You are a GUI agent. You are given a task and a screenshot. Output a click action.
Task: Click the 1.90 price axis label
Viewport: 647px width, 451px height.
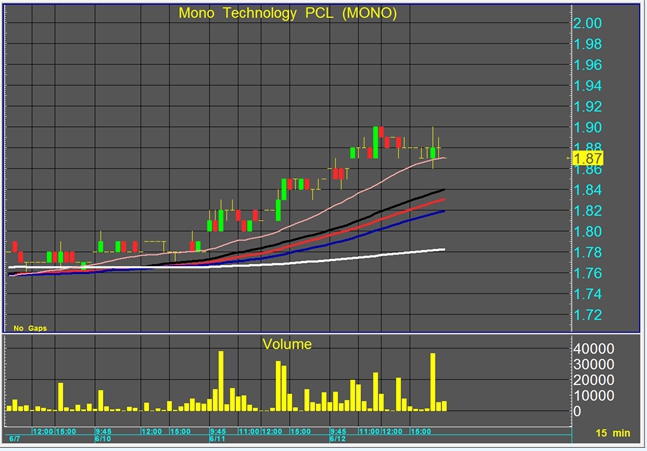[x=588, y=128]
